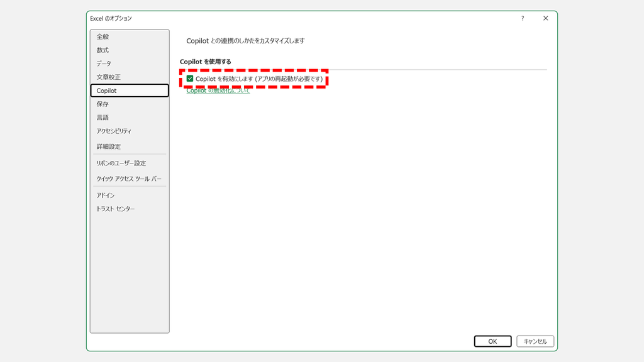This screenshot has height=362, width=644.
Task: Confirm with the OK button
Action: [493, 341]
